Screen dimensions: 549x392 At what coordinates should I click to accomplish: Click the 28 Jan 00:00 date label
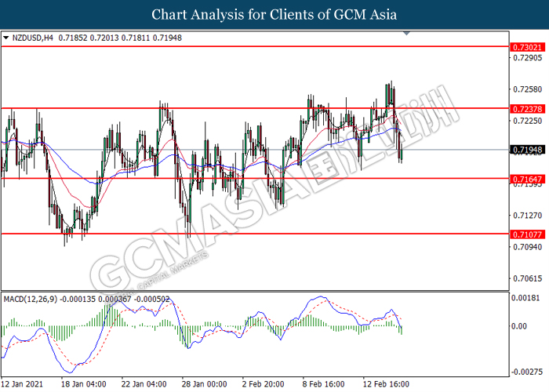pyautogui.click(x=205, y=384)
